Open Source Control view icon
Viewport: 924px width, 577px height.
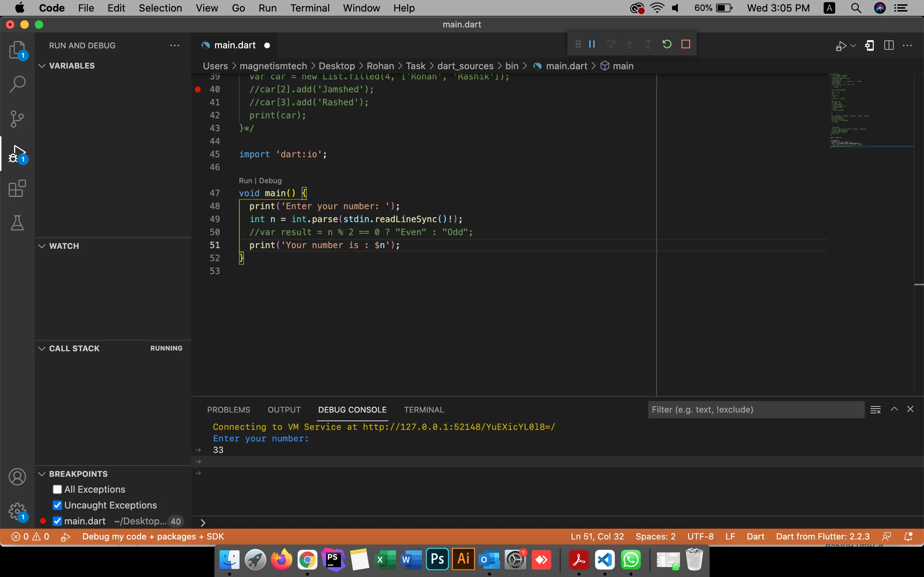[17, 119]
